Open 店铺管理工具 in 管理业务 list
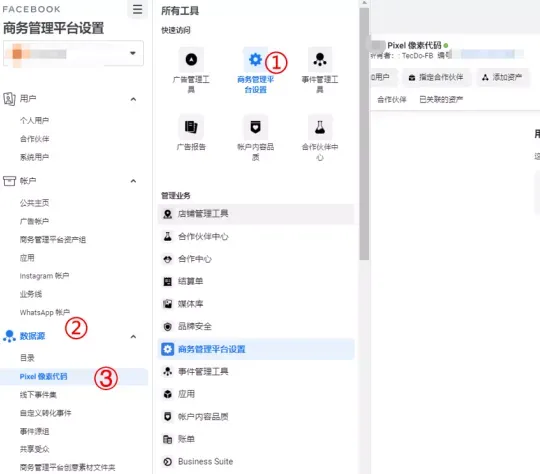This screenshot has height=474, width=540. point(256,214)
